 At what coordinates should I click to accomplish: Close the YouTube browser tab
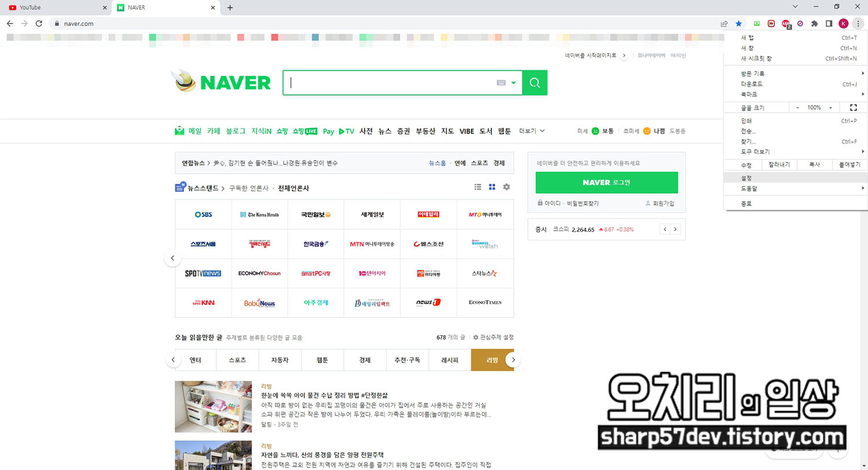tap(105, 8)
